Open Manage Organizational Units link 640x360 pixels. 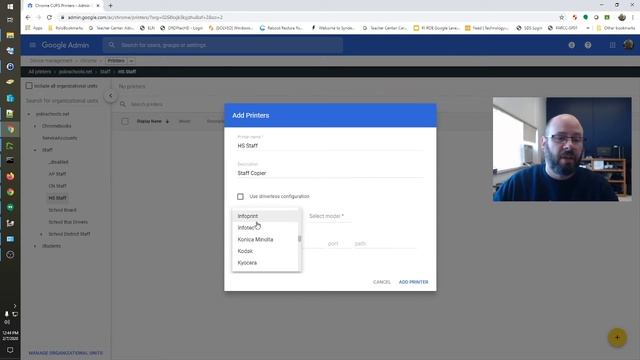tap(66, 353)
